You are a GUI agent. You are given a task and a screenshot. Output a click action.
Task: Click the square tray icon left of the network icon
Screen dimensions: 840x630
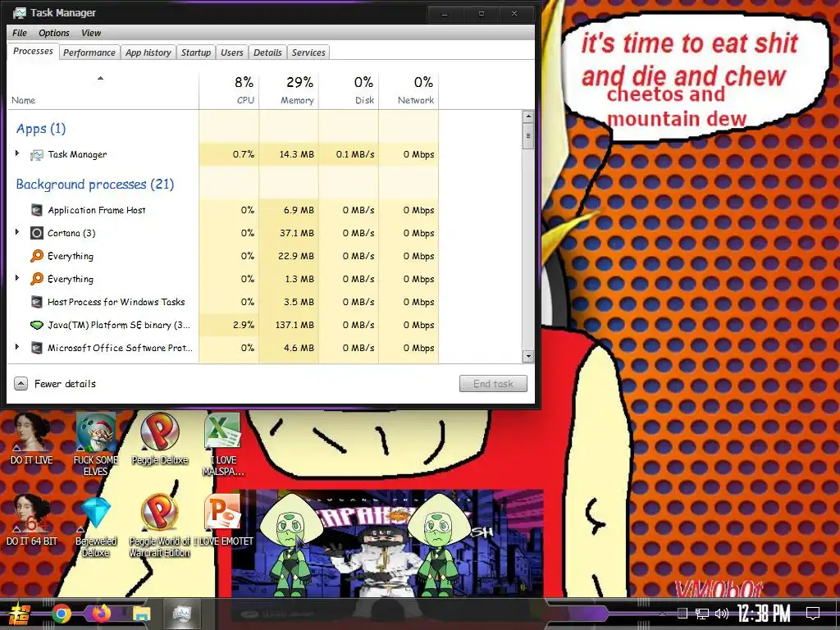[x=682, y=614]
